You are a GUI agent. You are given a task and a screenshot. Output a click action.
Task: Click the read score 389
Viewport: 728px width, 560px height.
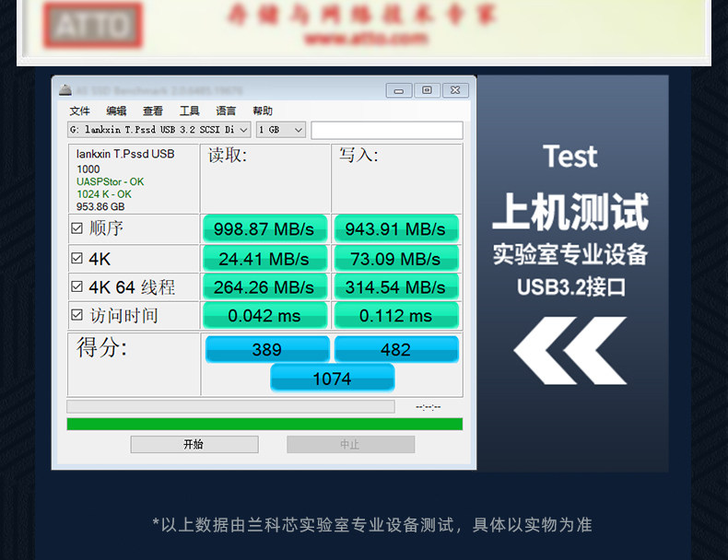pyautogui.click(x=267, y=349)
